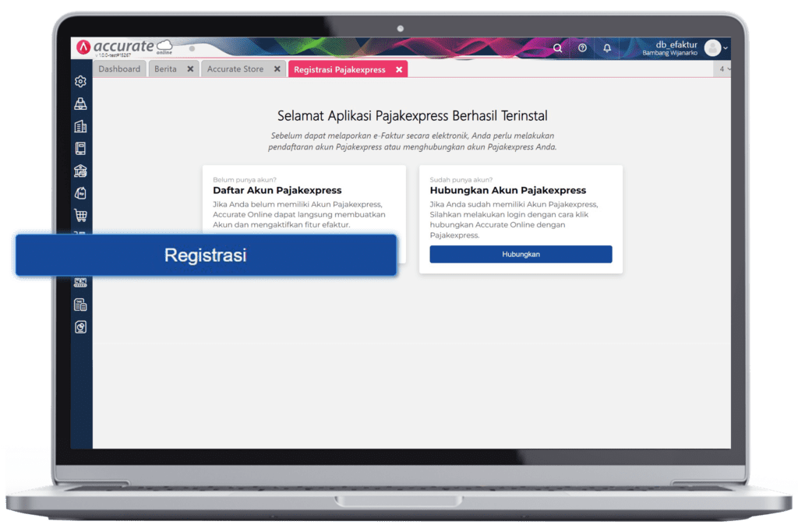Open the price tag sales module icon
The height and width of the screenshot is (532, 798).
tap(80, 193)
